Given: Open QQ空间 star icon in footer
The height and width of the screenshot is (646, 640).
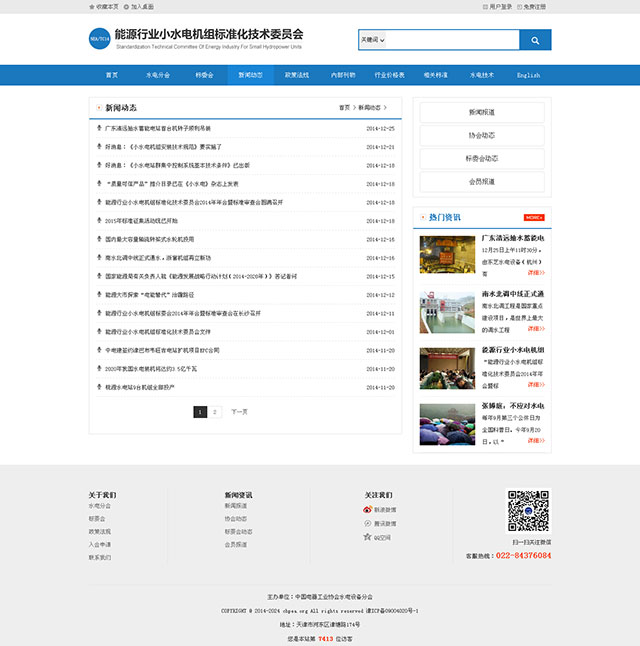Looking at the screenshot, I should 368,537.
